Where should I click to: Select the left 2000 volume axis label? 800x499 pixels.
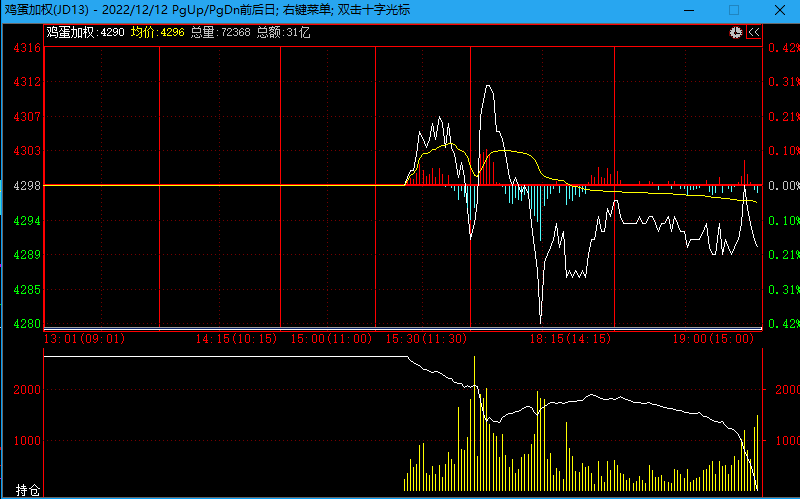(27, 390)
